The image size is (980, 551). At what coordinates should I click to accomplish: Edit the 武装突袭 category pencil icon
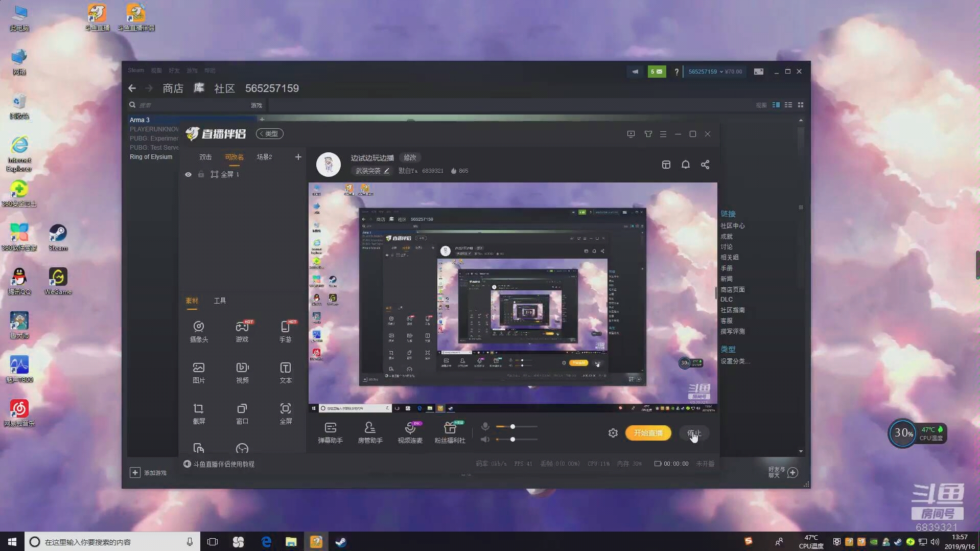(386, 171)
